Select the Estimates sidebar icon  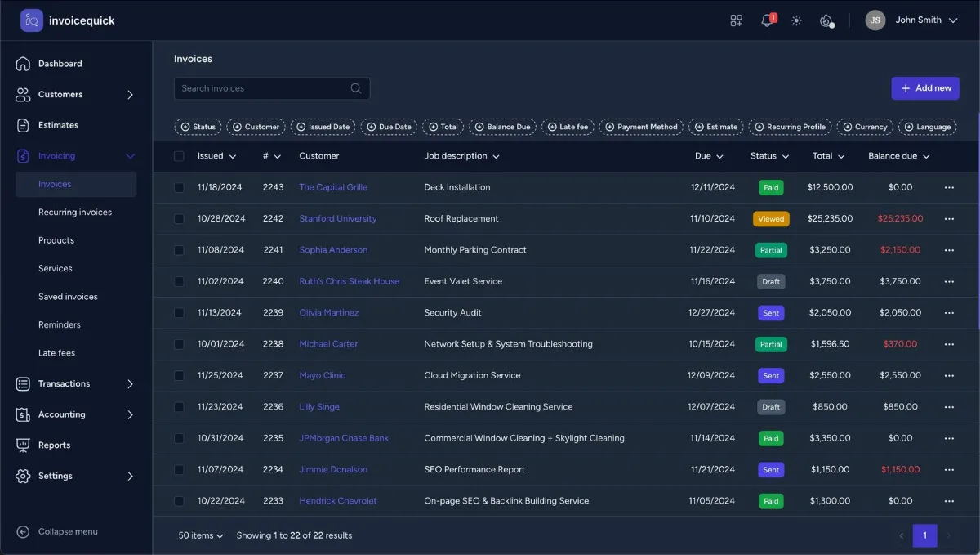tap(22, 125)
